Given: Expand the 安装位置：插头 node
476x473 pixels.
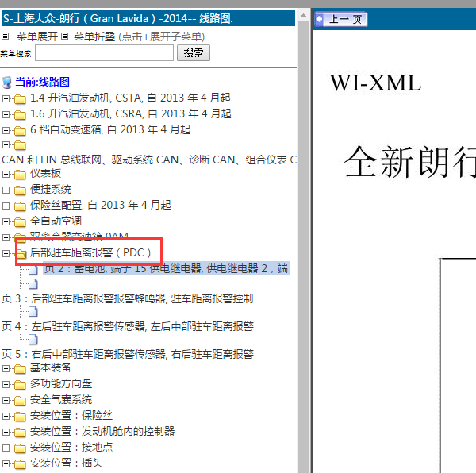Looking at the screenshot, I should 6,463.
